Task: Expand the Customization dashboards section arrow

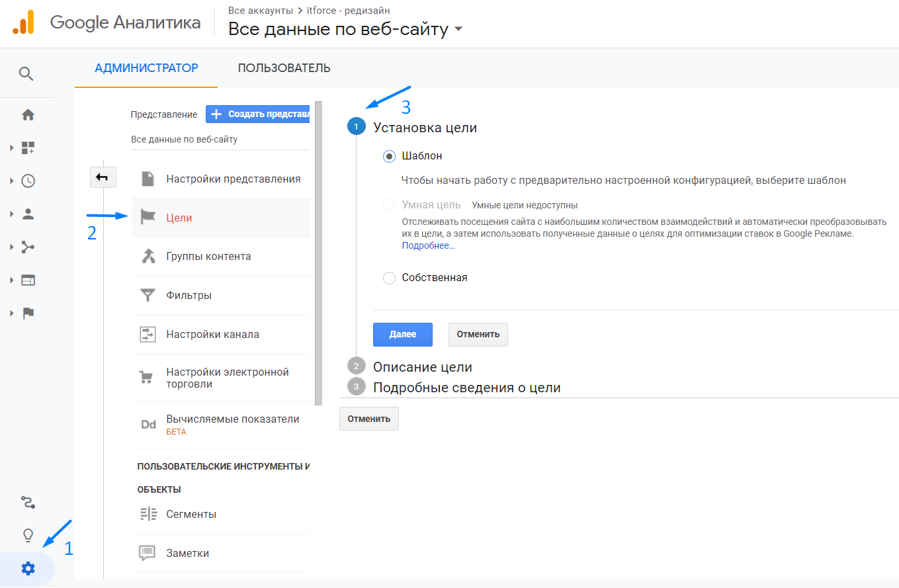Action: tap(12, 147)
